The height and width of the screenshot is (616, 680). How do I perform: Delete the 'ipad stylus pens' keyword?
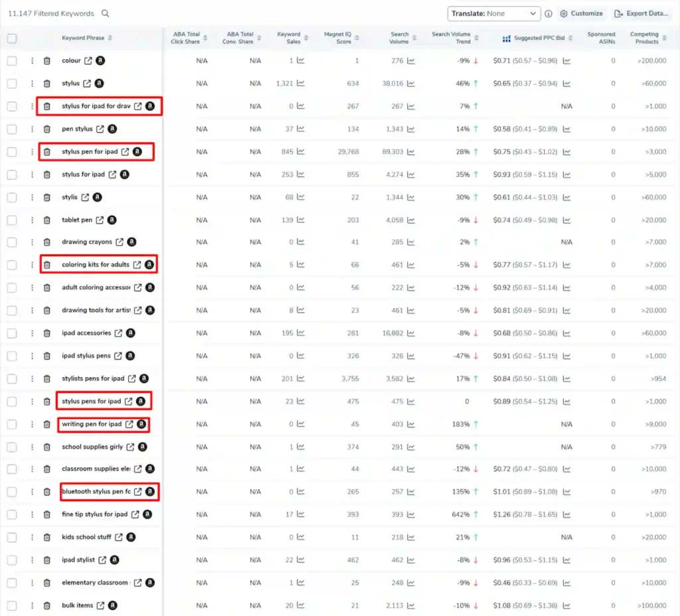(x=47, y=356)
